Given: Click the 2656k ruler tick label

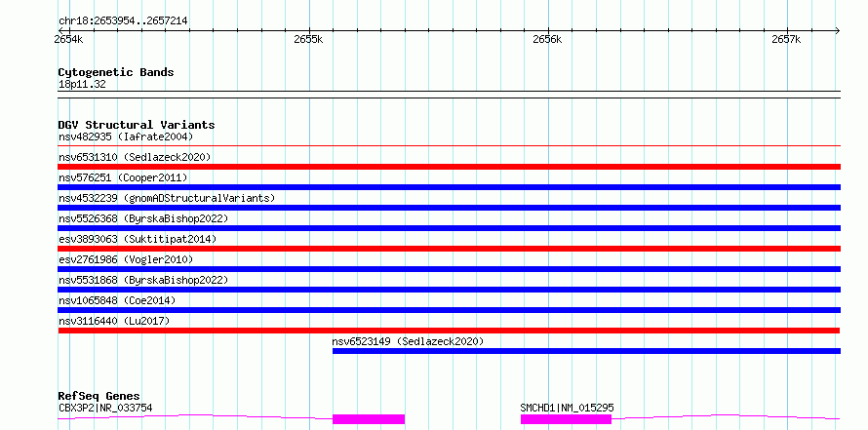Looking at the screenshot, I should [547, 40].
